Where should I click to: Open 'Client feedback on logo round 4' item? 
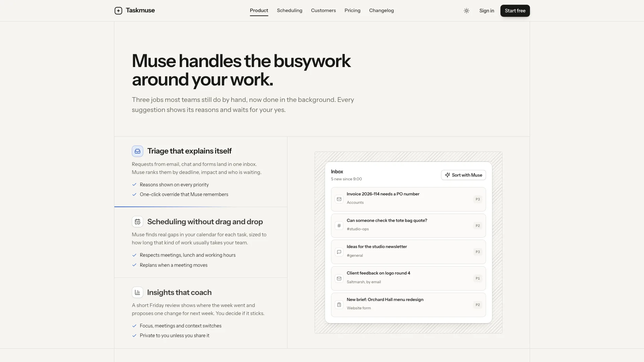click(408, 279)
